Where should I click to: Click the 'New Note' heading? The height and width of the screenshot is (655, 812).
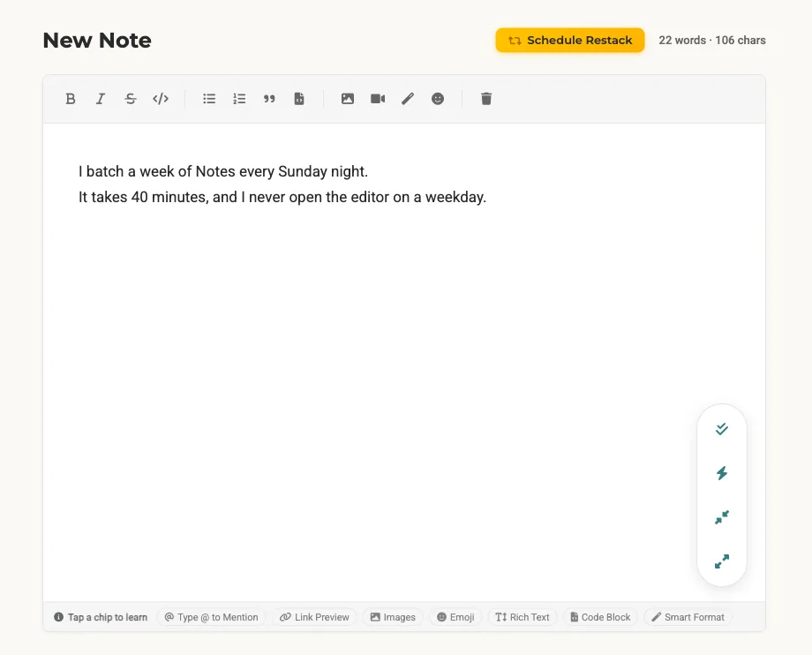[97, 41]
